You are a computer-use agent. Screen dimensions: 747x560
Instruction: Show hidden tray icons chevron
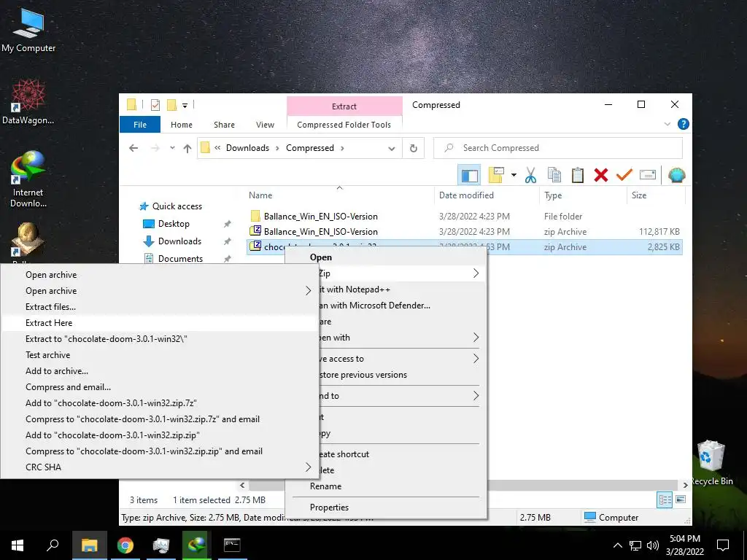click(617, 545)
